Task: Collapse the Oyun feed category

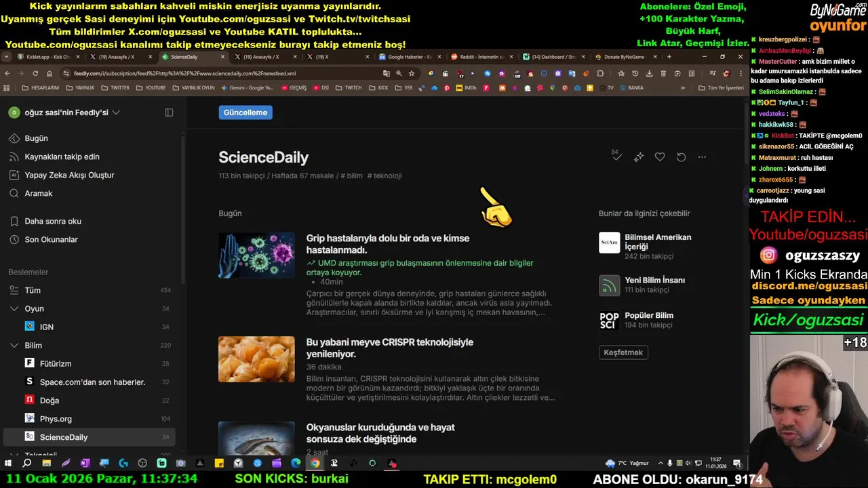Action: (14, 308)
